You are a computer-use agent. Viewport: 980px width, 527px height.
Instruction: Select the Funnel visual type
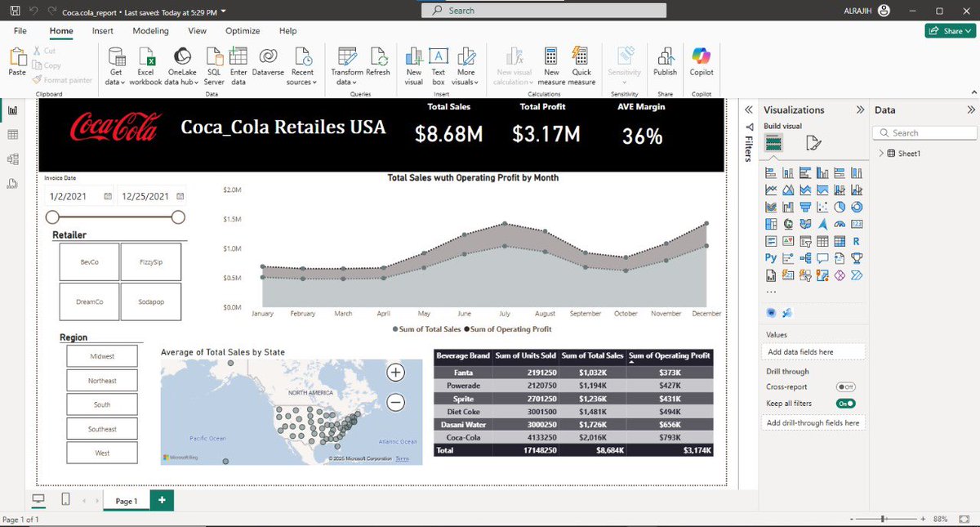804,207
